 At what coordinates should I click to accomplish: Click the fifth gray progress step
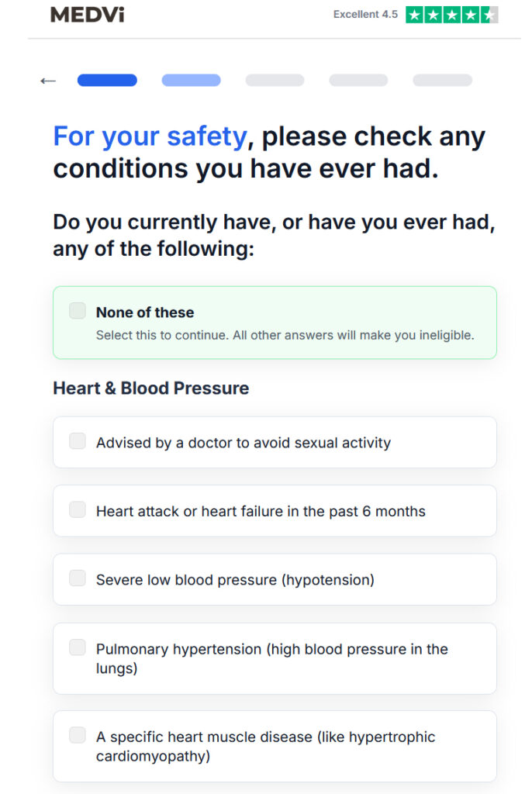[x=442, y=80]
